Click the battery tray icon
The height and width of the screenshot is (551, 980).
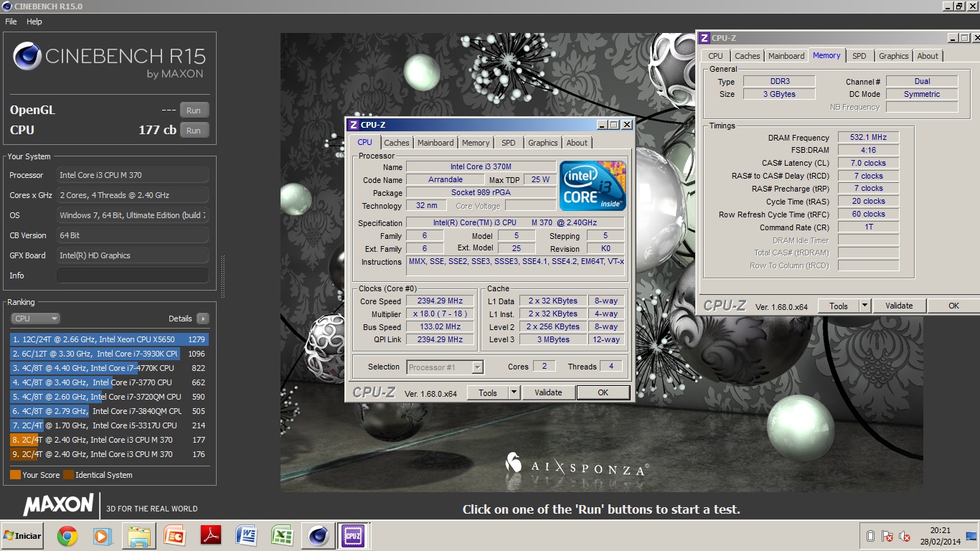[x=870, y=537]
